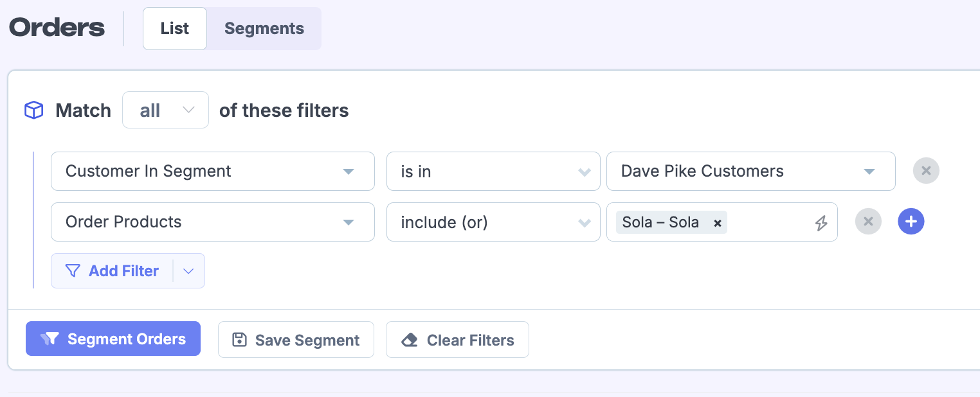Remove the Sola – Sola product tag
The image size is (980, 397).
pos(718,223)
